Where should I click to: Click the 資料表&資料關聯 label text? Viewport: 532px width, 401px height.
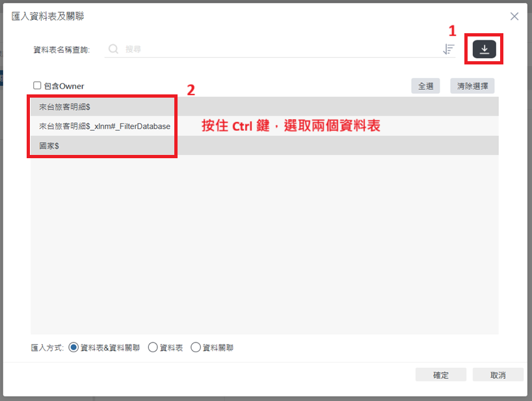(x=110, y=348)
